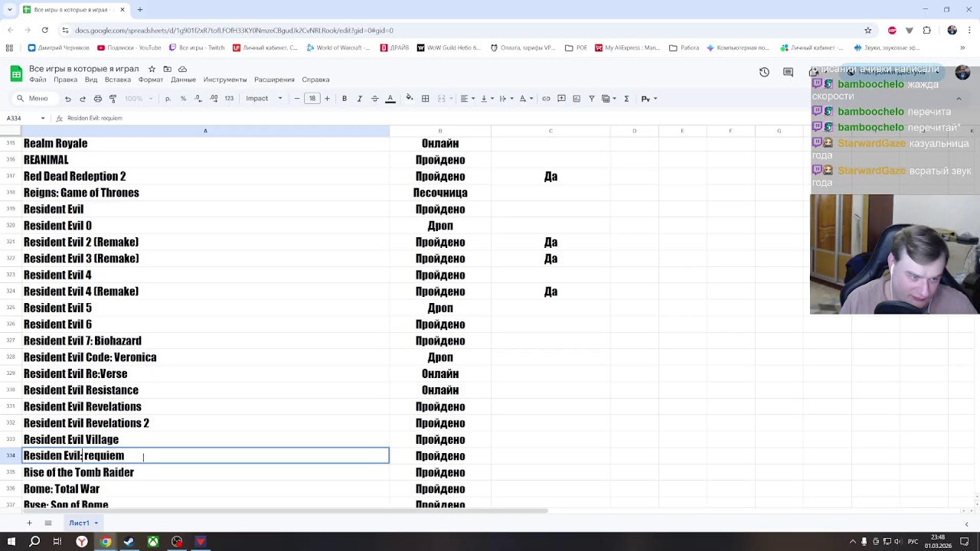Screen dimensions: 980x551
Task: Toggle bold formatting
Action: (345, 99)
